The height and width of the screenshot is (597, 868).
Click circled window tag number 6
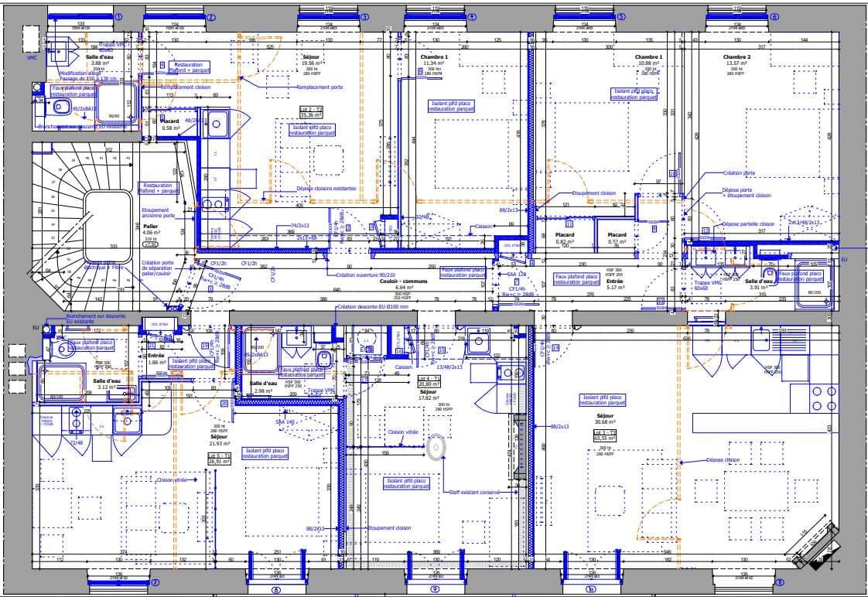(x=774, y=17)
